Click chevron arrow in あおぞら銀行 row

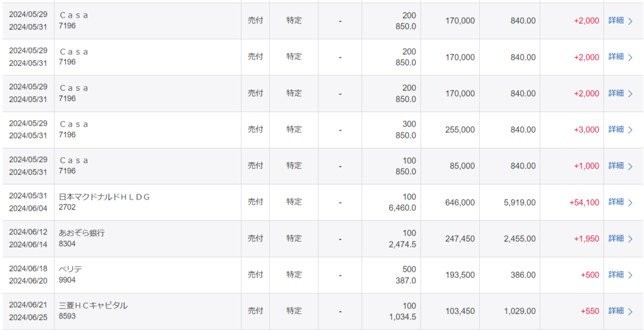pyautogui.click(x=630, y=238)
